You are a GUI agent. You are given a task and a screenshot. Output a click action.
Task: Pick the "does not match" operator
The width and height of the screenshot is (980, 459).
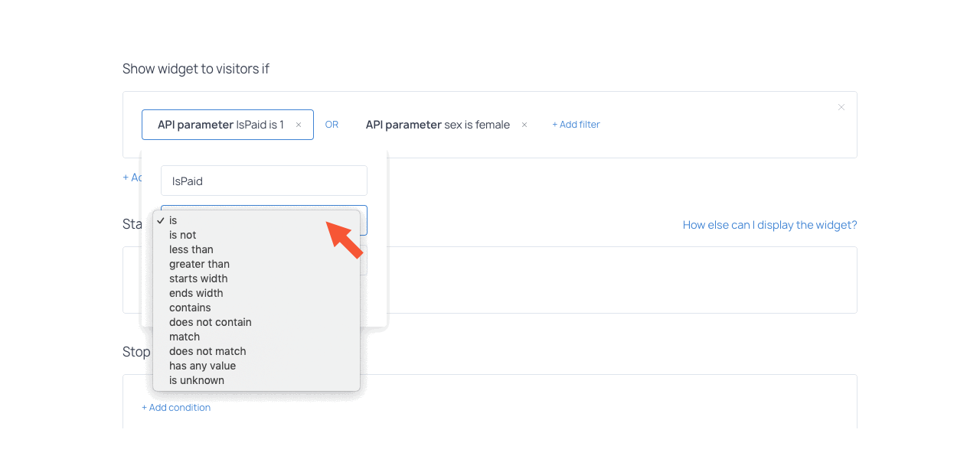tap(207, 351)
